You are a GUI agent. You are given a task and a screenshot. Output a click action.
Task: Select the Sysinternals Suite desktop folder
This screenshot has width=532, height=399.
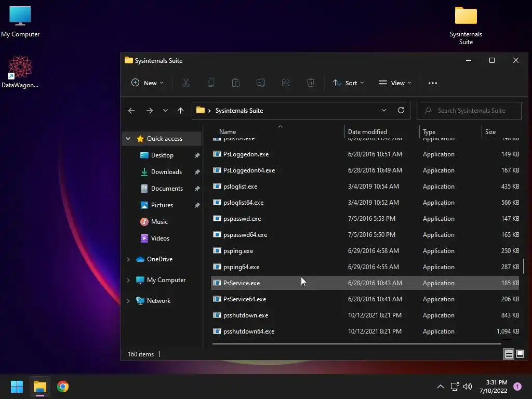coord(466,26)
